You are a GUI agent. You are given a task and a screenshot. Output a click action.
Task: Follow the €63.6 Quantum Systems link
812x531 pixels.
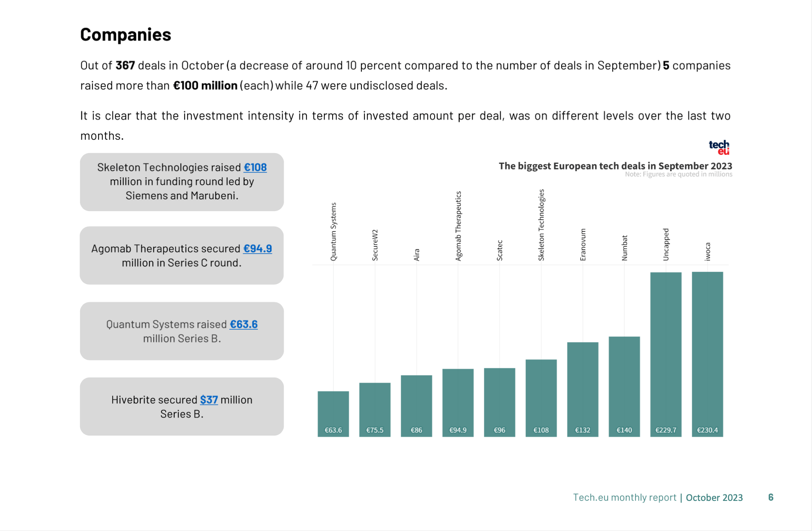(x=244, y=324)
